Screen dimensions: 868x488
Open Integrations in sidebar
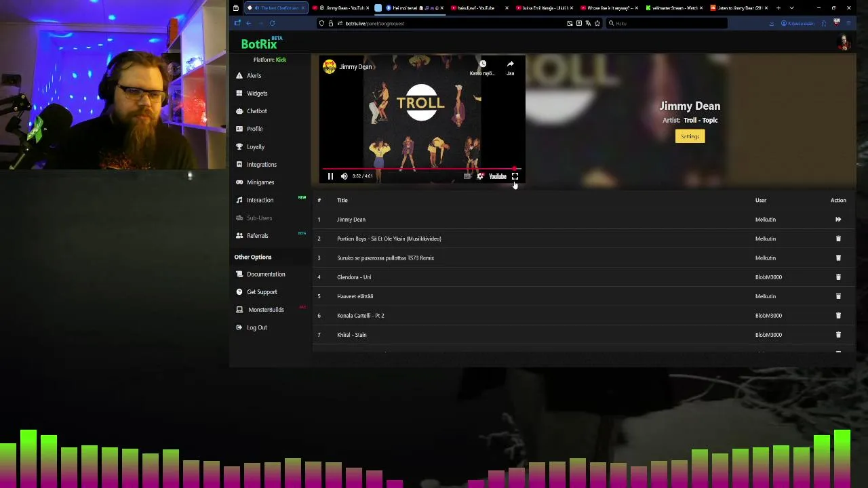pos(262,164)
